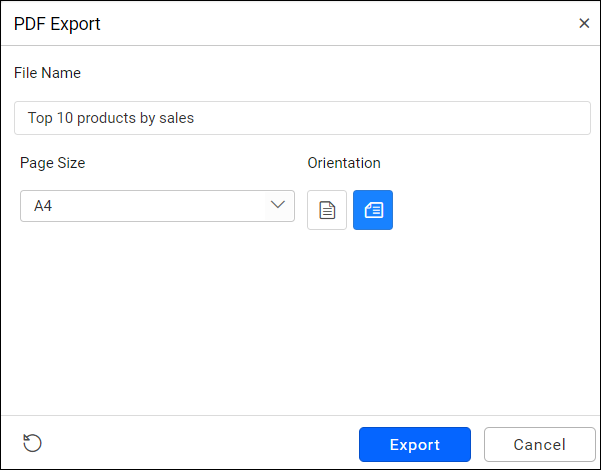
Task: Toggle the highlighted blue landscape button
Action: [x=373, y=210]
